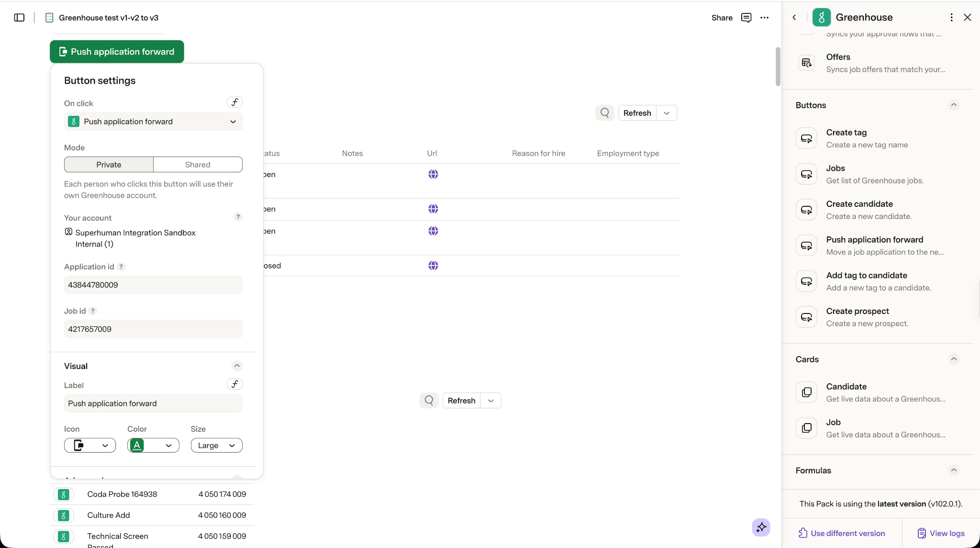Click the page vertical scrollbar

[x=778, y=67]
